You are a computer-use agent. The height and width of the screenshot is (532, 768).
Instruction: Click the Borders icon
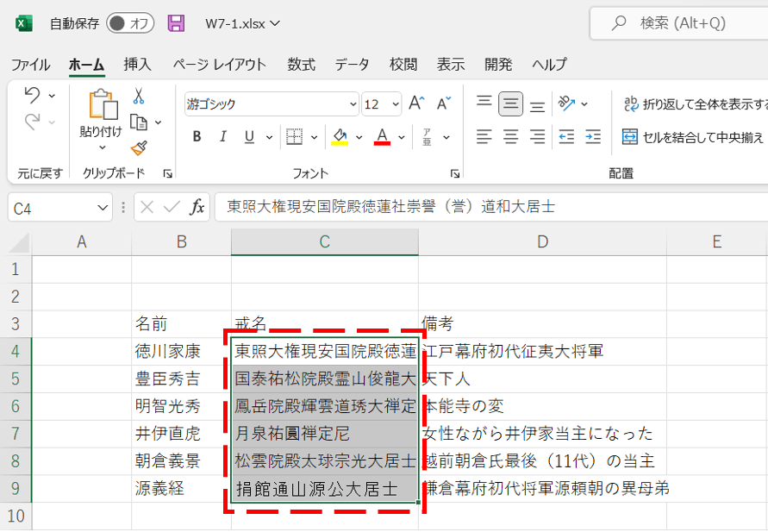294,137
